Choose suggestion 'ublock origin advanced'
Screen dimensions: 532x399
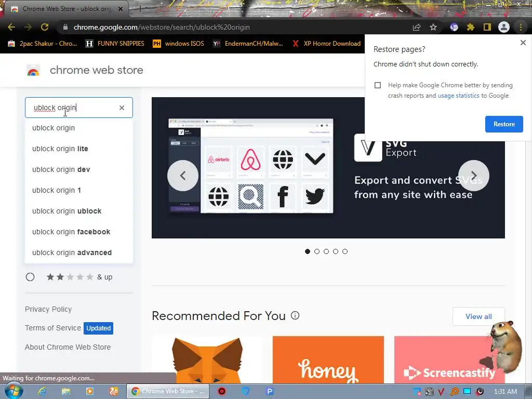[79, 253]
